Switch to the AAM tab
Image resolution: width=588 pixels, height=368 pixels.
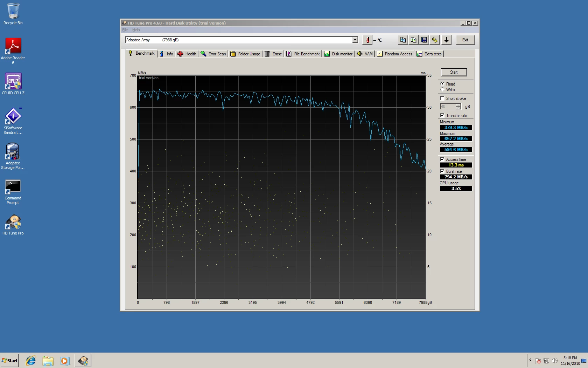click(365, 54)
